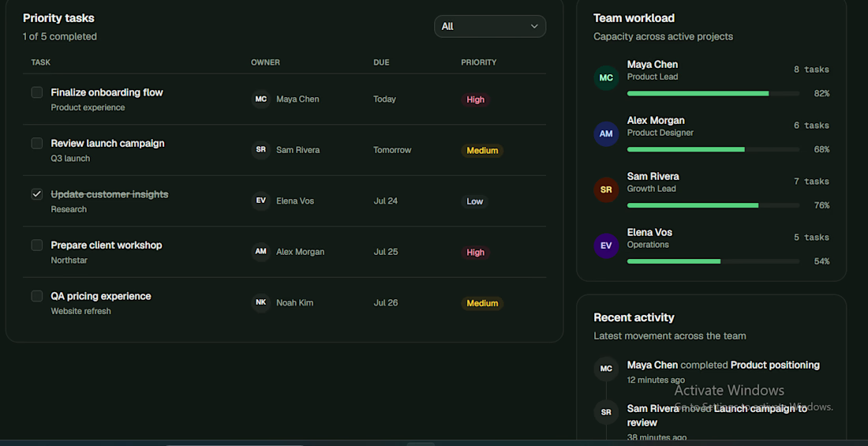Screen dimensions: 868x446
Task: Click the Jul 24 due date
Action: pyautogui.click(x=386, y=201)
